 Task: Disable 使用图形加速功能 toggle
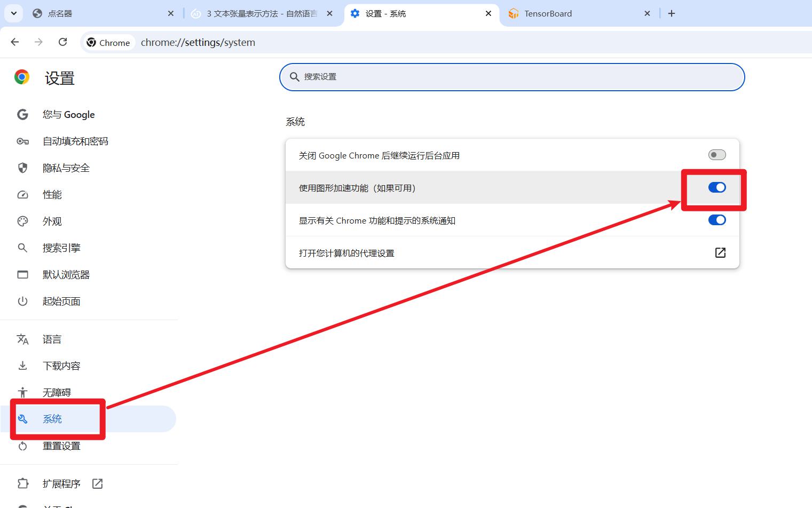click(717, 187)
